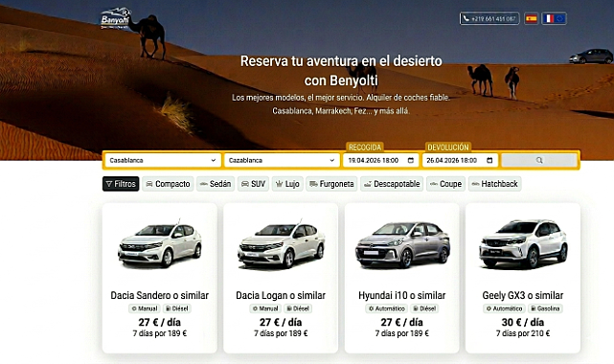Click Diésel badge on Dacia Sandero card
614x364 pixels.
pos(177,308)
